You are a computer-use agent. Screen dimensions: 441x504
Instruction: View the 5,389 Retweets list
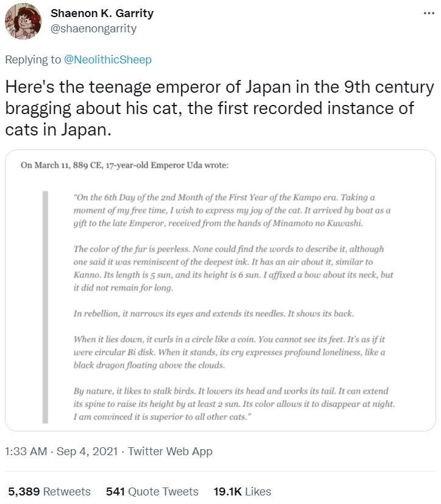tap(49, 491)
